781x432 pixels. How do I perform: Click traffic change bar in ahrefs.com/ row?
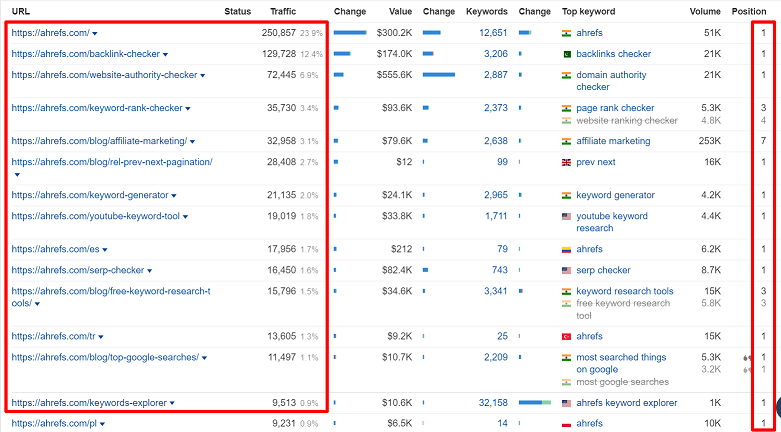[350, 33]
